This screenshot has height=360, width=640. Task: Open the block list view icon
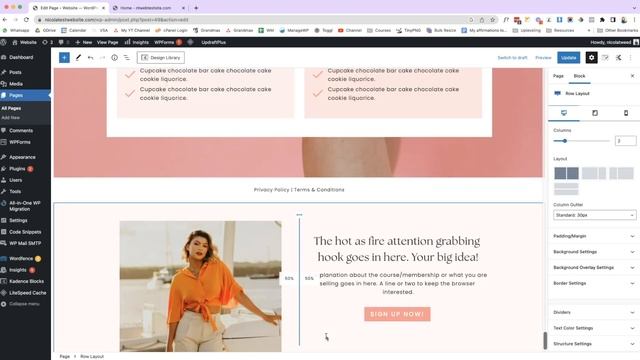[127, 58]
